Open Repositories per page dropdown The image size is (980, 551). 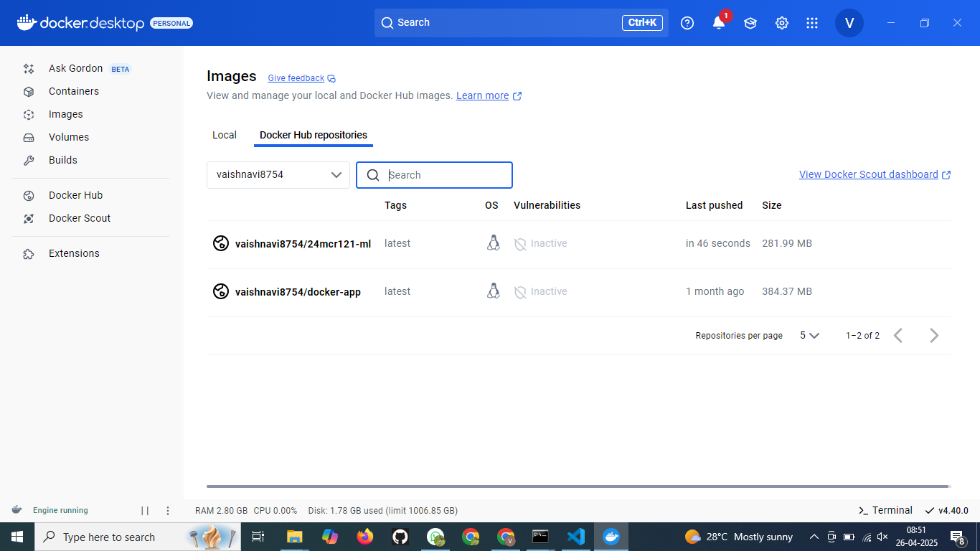(x=809, y=335)
